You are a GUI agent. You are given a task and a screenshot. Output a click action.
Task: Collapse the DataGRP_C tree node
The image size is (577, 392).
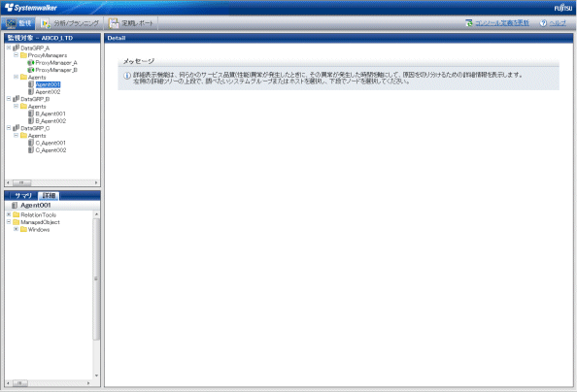[9, 128]
